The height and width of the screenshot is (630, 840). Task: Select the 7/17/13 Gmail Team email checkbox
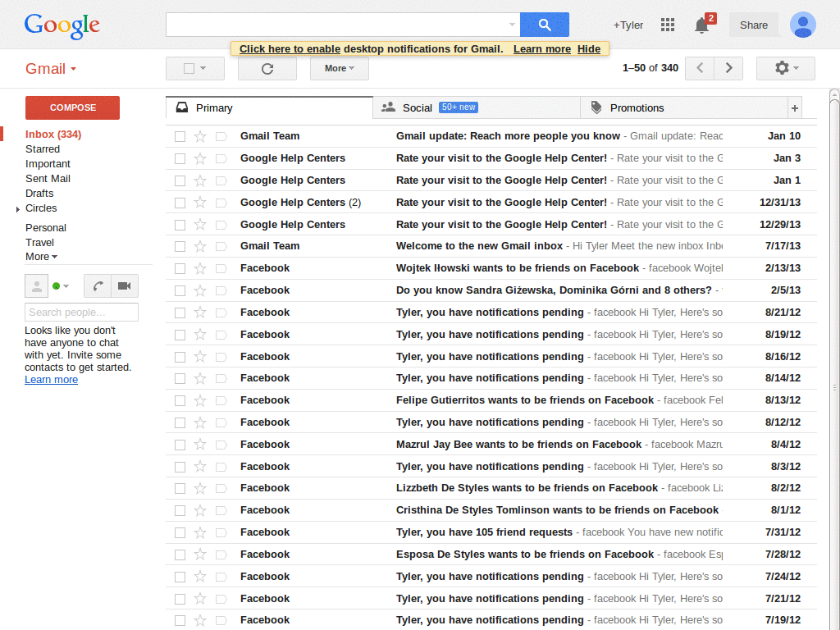(x=180, y=246)
